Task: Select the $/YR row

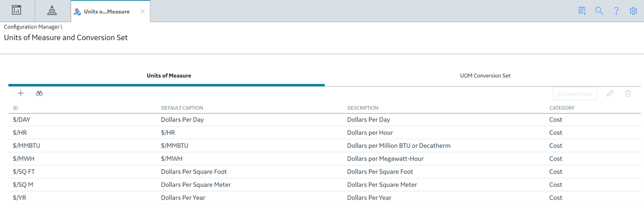Action: [325, 198]
